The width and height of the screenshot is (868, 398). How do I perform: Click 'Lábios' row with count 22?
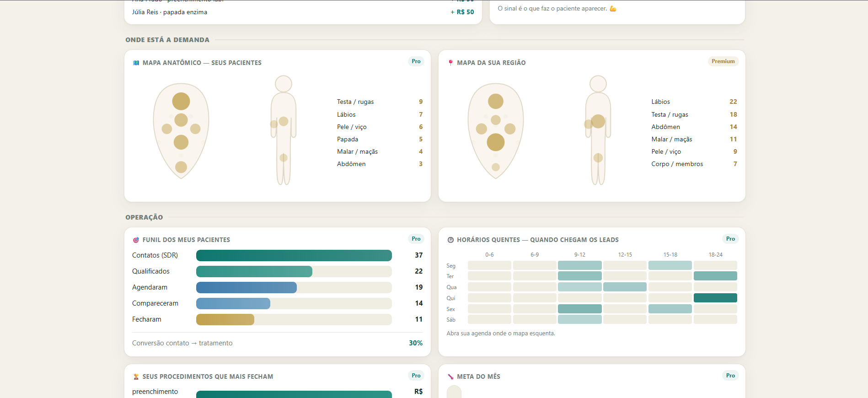(x=694, y=102)
